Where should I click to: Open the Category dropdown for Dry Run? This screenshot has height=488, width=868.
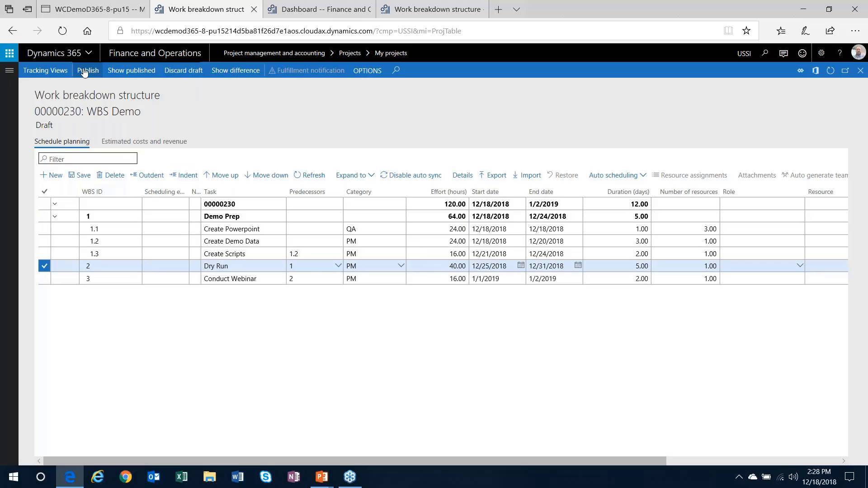tap(400, 266)
